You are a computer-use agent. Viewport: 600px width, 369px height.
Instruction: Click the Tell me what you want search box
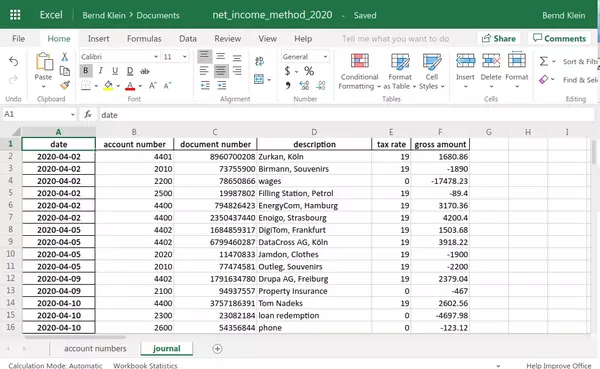(x=396, y=39)
